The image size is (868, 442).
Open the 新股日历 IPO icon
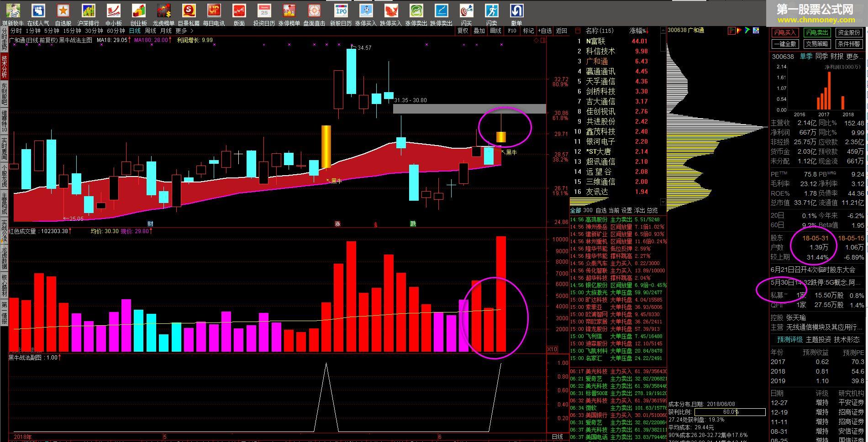(341, 10)
